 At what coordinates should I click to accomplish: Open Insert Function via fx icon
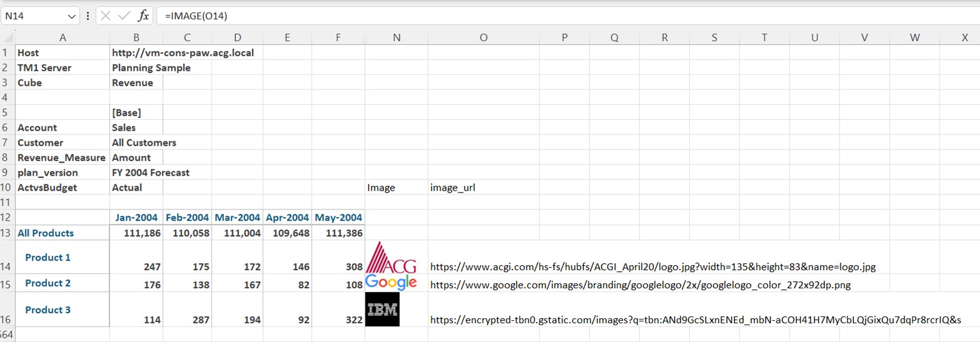pyautogui.click(x=143, y=16)
